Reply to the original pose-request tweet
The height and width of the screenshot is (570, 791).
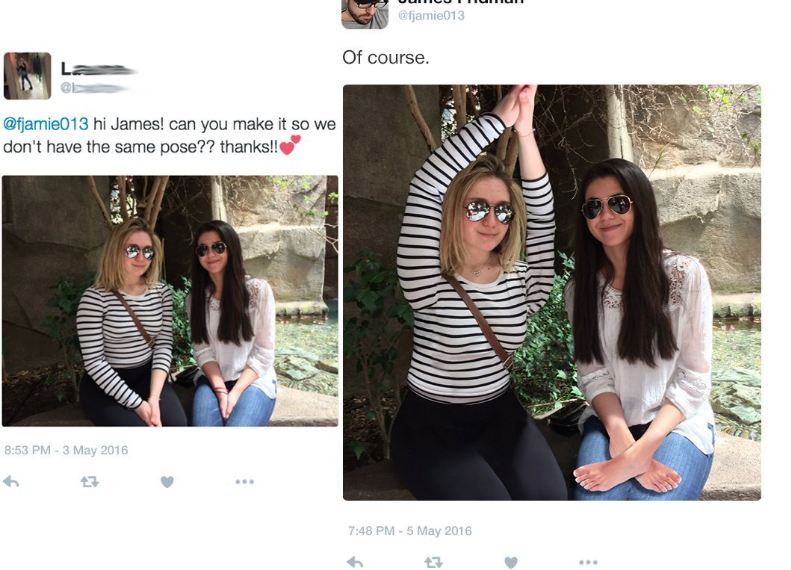(11, 481)
